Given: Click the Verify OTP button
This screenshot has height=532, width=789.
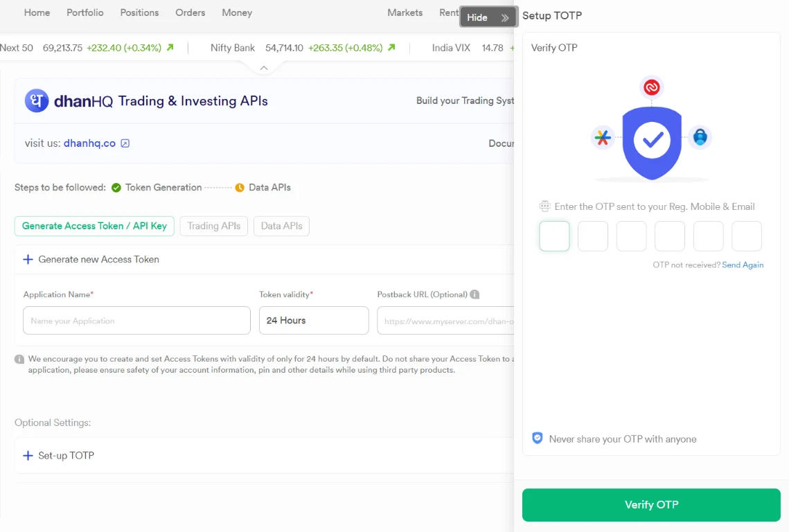Looking at the screenshot, I should pos(652,505).
